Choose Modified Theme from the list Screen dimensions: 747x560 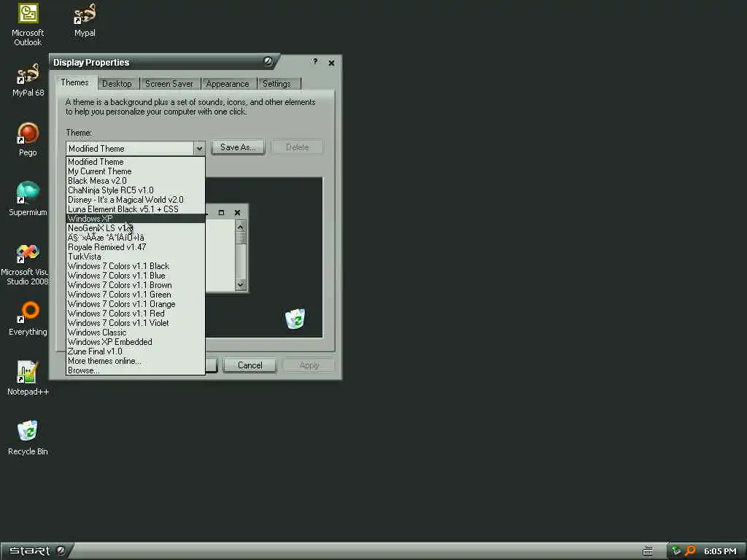click(x=135, y=162)
